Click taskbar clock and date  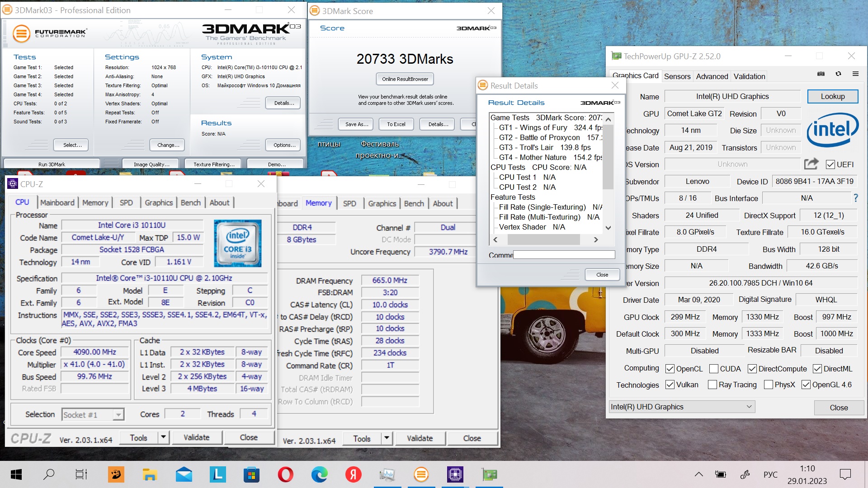(807, 474)
